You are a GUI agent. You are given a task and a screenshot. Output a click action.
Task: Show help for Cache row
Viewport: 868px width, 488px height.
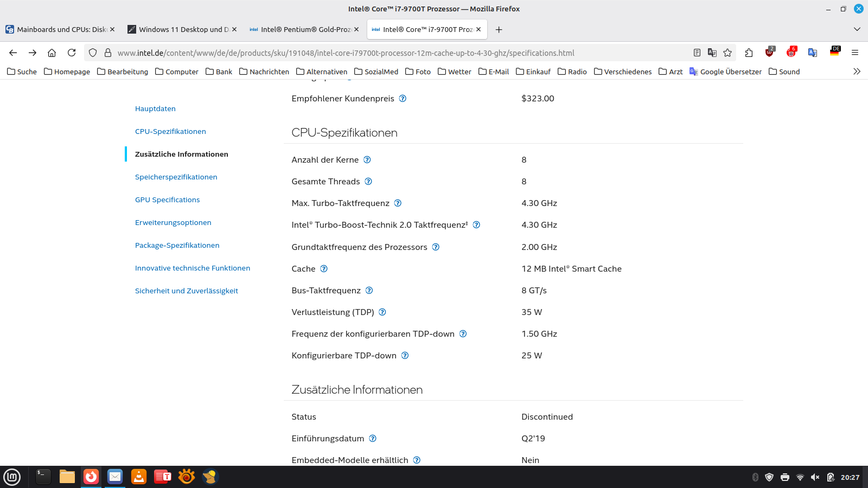(324, 268)
